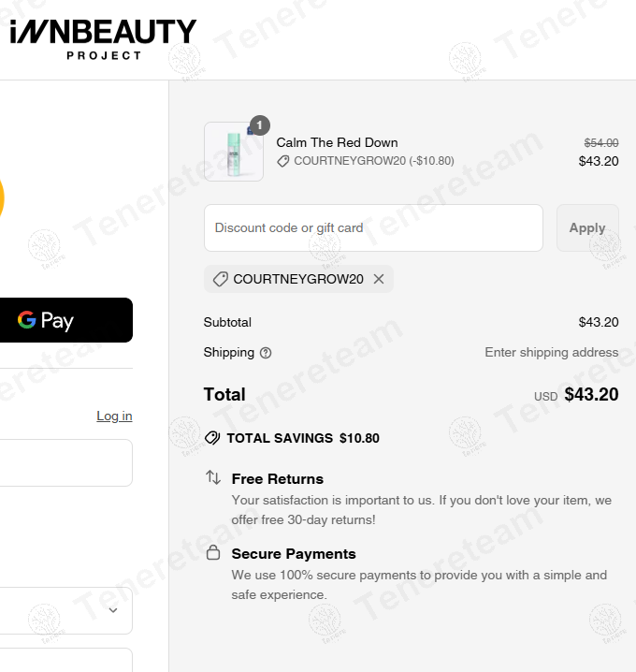Viewport: 636px width, 672px height.
Task: Remove the COURTNEYGROW20 discount code
Action: tap(379, 279)
